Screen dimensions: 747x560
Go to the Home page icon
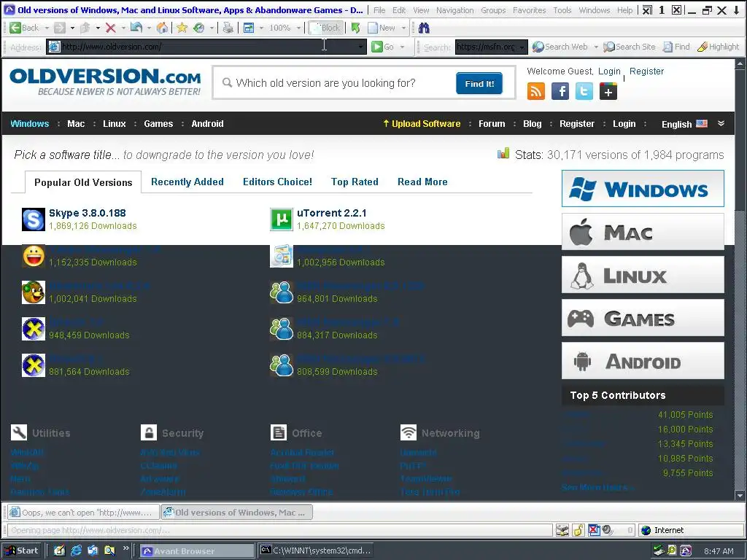pos(162,28)
